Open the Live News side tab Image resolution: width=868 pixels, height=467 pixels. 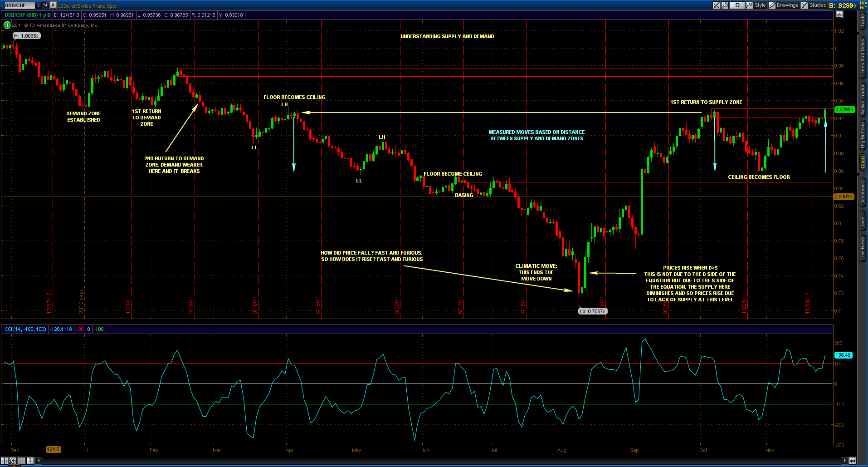pos(863,248)
